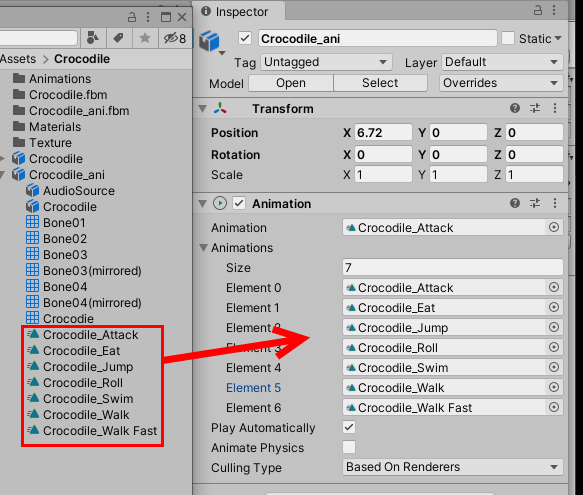Open the Static flags dropdown arrow

pos(558,38)
